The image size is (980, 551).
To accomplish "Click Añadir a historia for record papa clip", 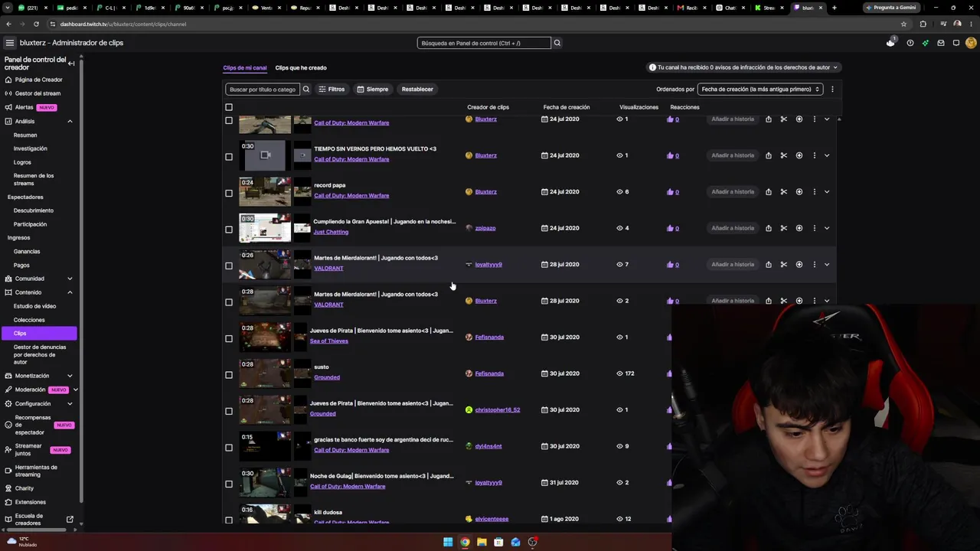I will pos(733,192).
